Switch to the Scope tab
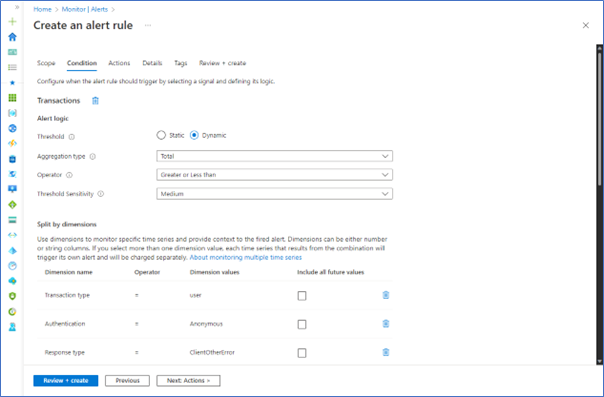Viewport: 604px width, 397px height. 46,63
